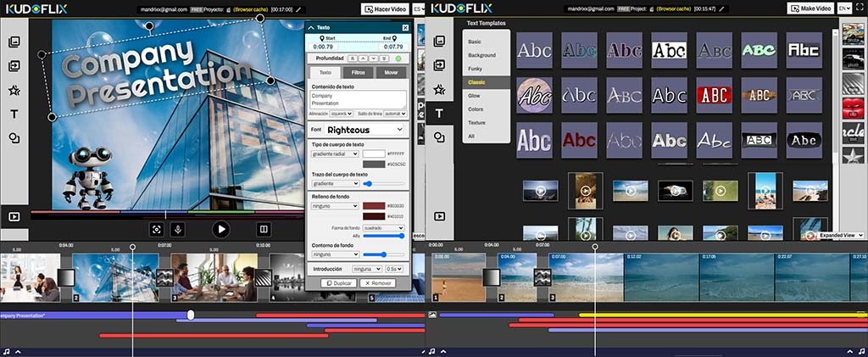The height and width of the screenshot is (357, 868).
Task: Open gradiente radial text body dropdown
Action: tap(336, 153)
